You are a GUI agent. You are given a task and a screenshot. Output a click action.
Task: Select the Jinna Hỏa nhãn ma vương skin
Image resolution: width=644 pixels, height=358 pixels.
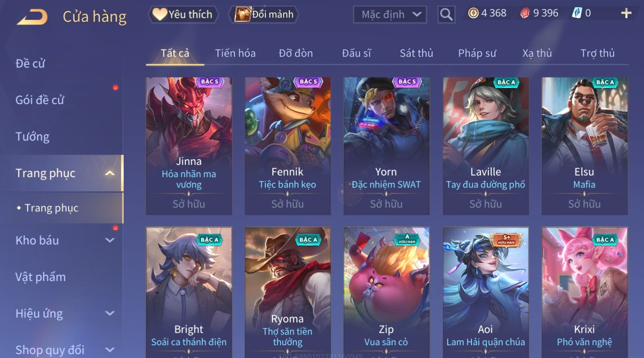(189, 146)
